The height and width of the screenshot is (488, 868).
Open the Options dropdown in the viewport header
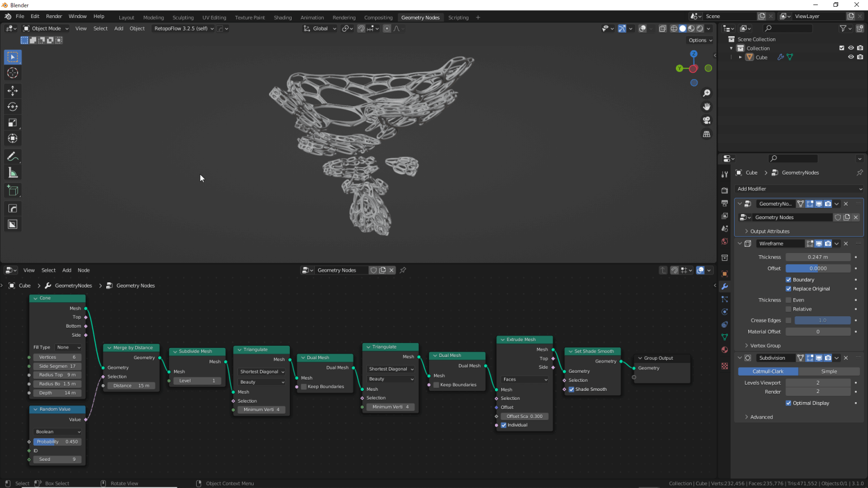click(x=700, y=40)
